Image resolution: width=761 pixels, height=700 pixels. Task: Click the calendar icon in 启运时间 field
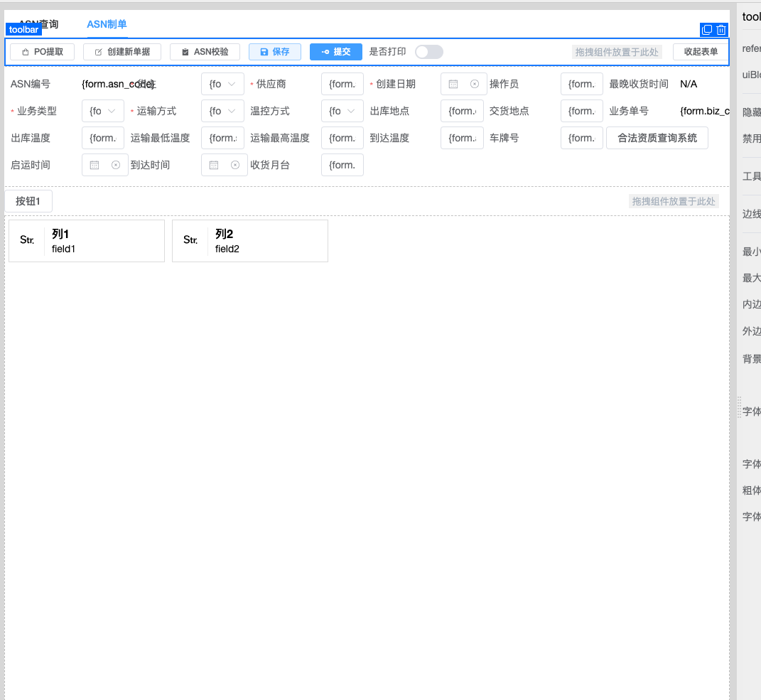(x=95, y=165)
